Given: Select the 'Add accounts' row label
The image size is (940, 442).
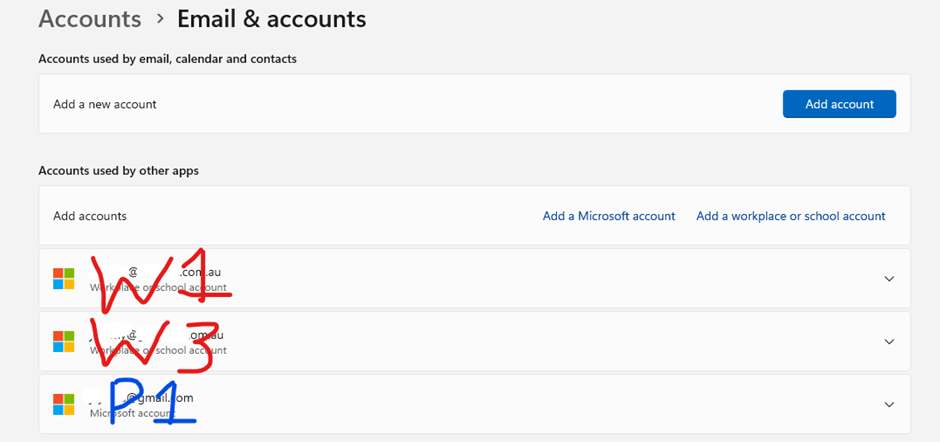Looking at the screenshot, I should point(90,216).
